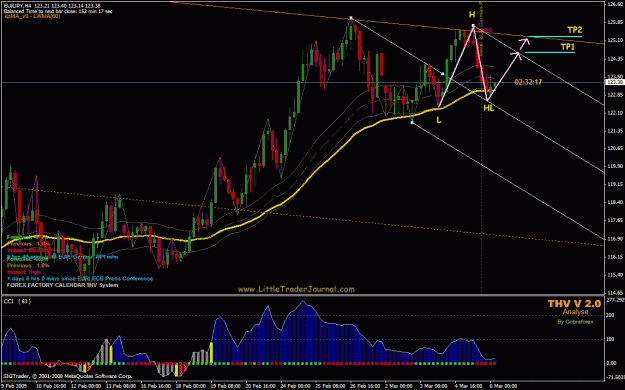Screen dimensions: 625x390
Task: Select the yellow 'H' swing high label
Action: tap(472, 15)
